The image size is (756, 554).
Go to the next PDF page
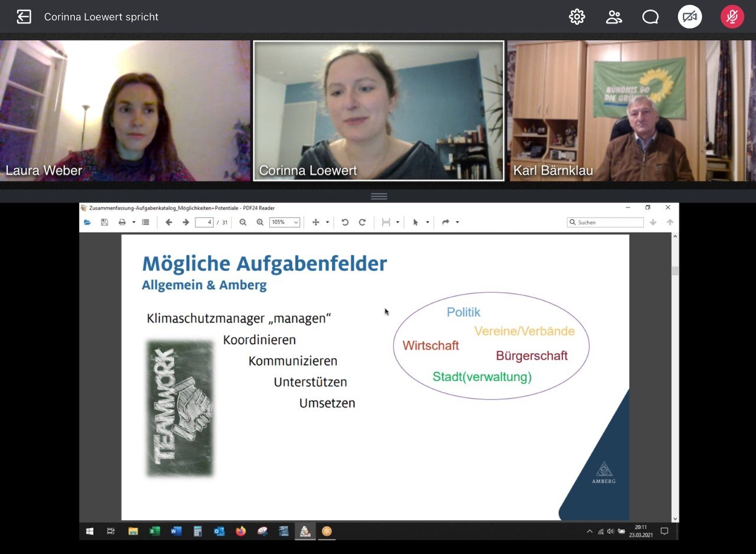(185, 223)
